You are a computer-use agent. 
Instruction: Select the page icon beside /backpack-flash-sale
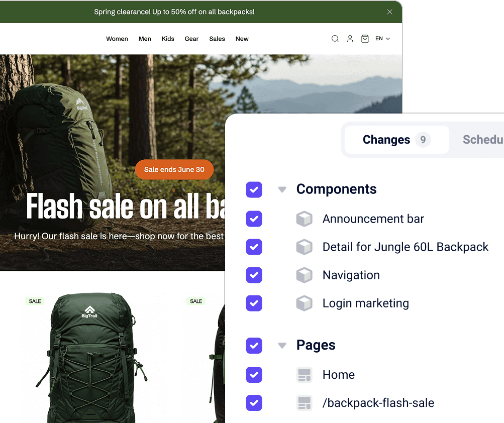(x=304, y=402)
